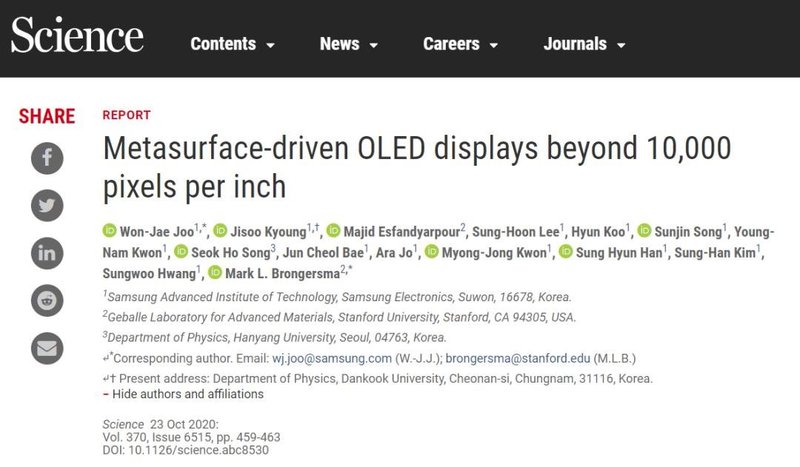Screen dimensions: 800x467
Task: Click the Science logo
Action: [77, 38]
